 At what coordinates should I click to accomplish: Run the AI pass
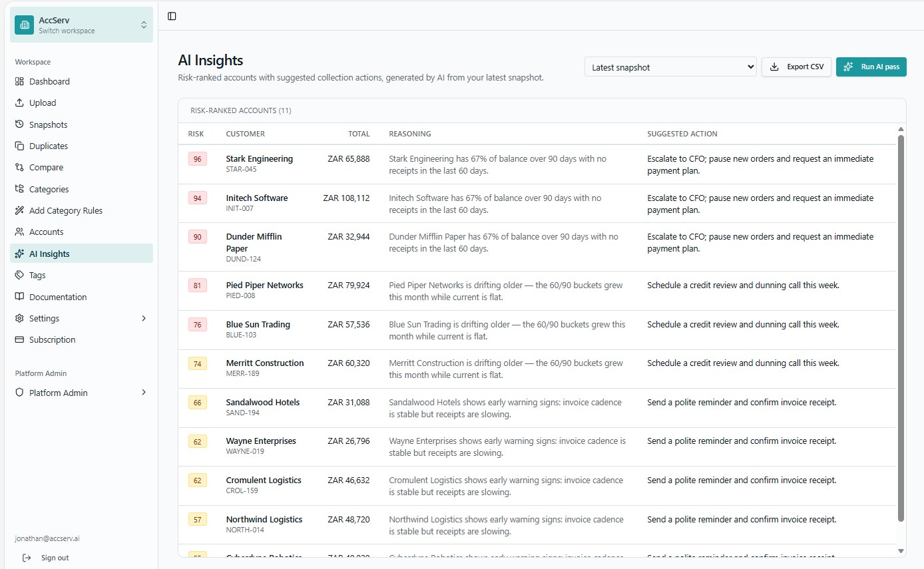871,67
